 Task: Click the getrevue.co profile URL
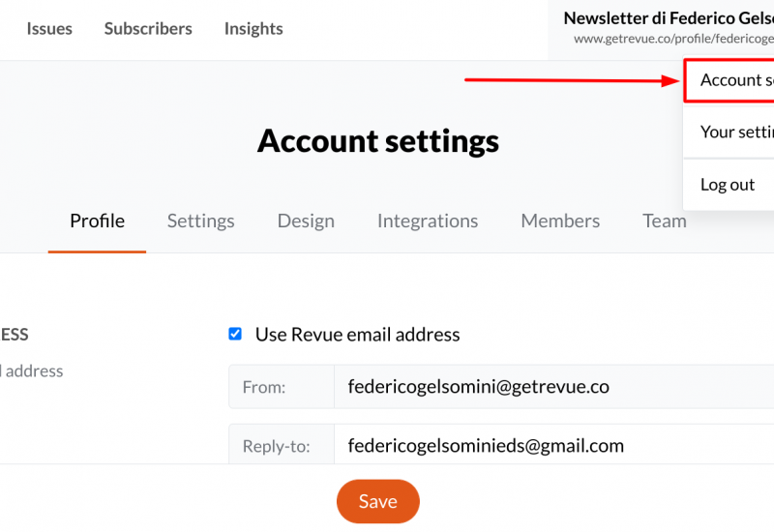673,39
